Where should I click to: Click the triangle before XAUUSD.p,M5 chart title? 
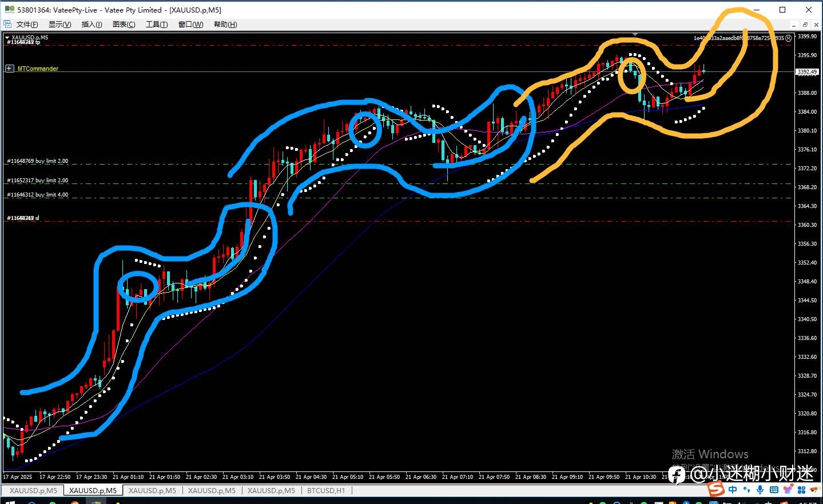coord(7,38)
